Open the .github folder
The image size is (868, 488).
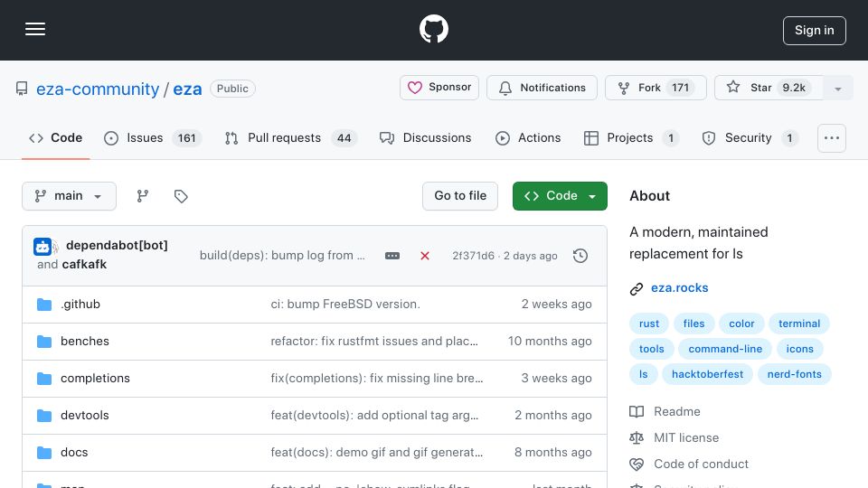pos(80,304)
